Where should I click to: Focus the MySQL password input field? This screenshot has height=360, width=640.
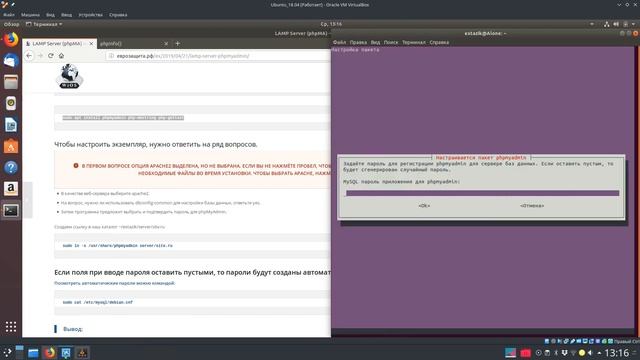tap(482, 193)
